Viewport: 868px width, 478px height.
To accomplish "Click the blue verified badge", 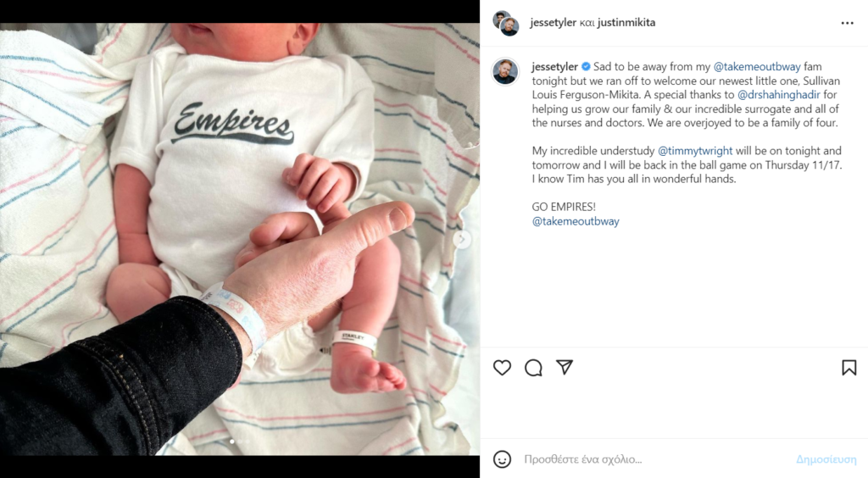I will pyautogui.click(x=586, y=67).
